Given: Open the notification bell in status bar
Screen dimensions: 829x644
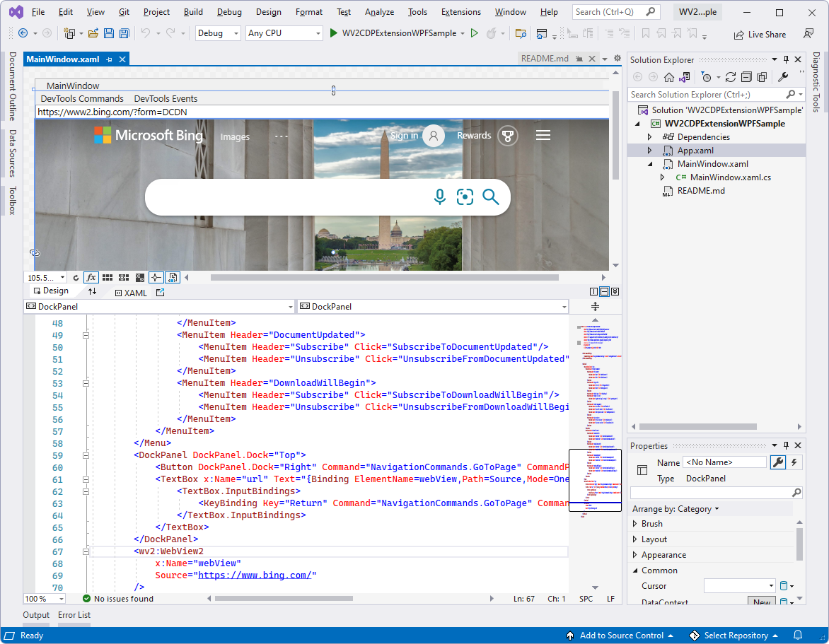Looking at the screenshot, I should click(799, 635).
